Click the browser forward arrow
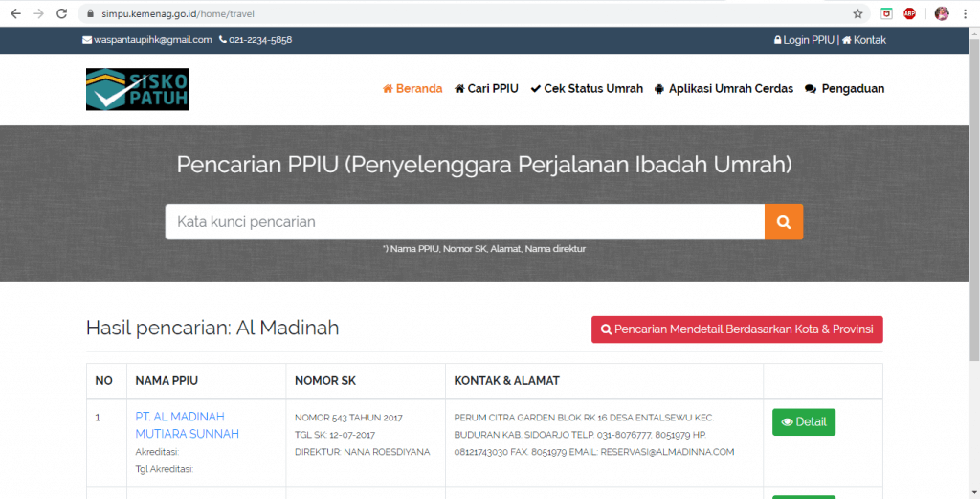This screenshot has height=499, width=980. pos(38,13)
